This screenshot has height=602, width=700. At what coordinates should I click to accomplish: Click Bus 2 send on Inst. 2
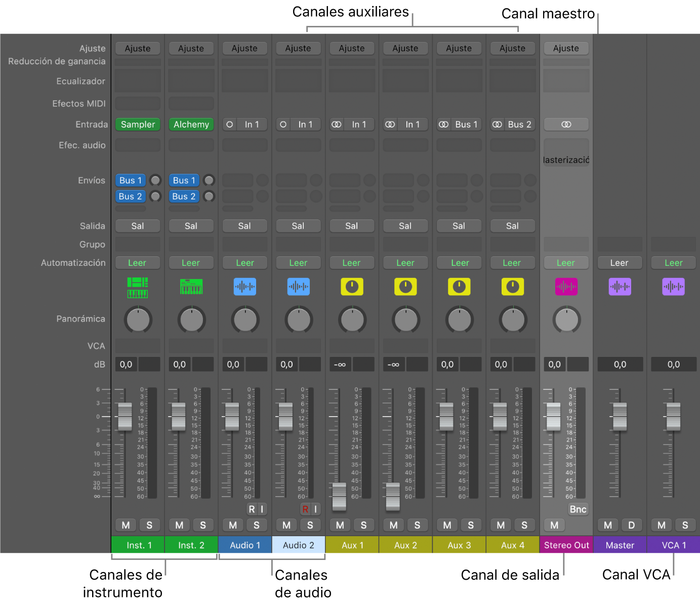coord(184,196)
